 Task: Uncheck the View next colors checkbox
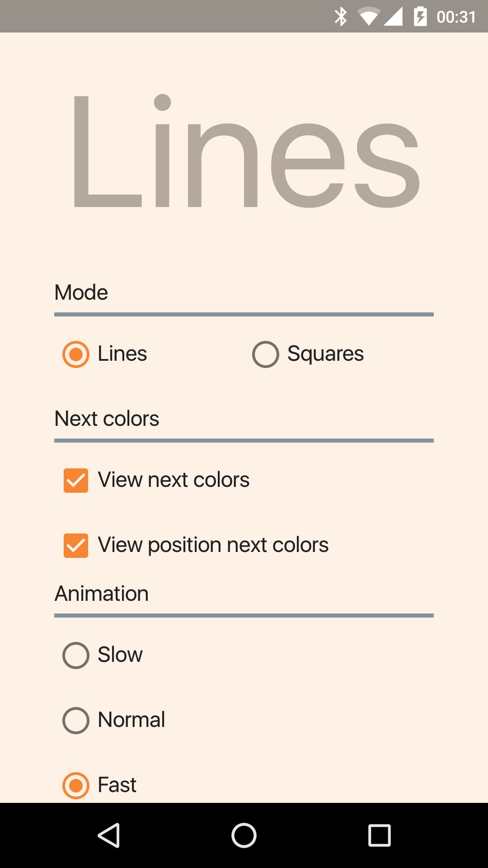coord(76,480)
